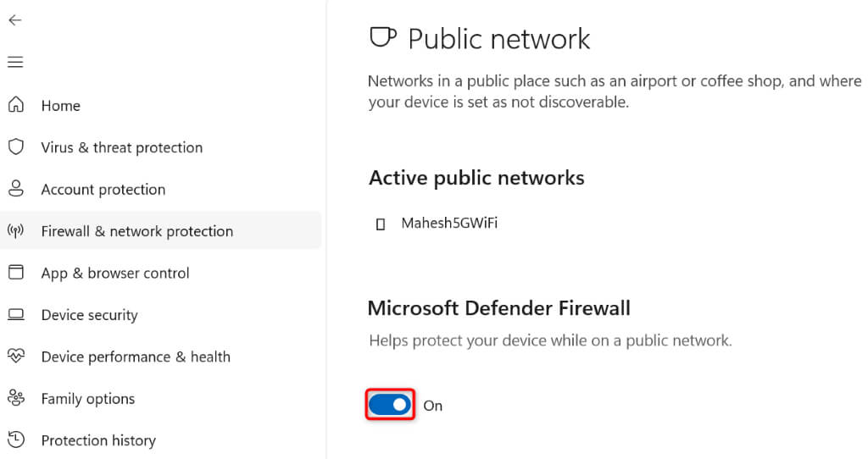Click the Home house icon
This screenshot has height=459, width=868.
tap(15, 105)
